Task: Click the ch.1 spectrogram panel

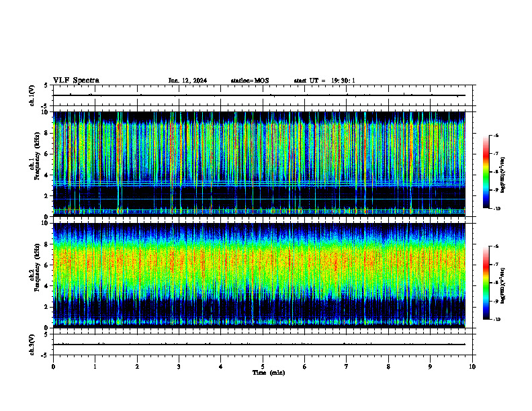Action: pyautogui.click(x=259, y=164)
